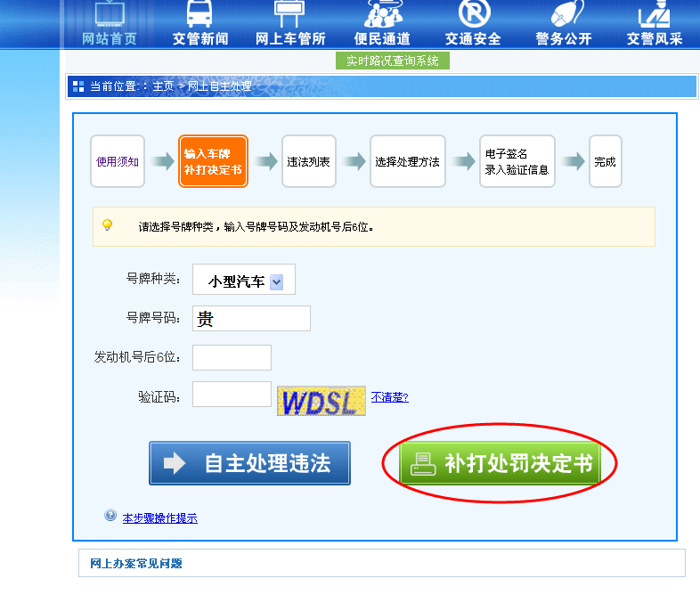The width and height of the screenshot is (700, 603).
Task: Click the hint text about 号牌种类
Action: 256,227
